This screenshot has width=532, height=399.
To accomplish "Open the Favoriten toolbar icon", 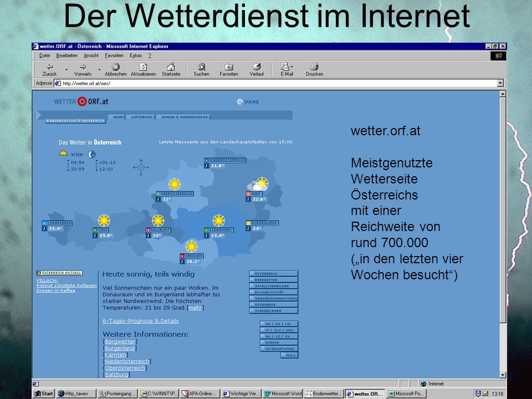I will pyautogui.click(x=229, y=70).
